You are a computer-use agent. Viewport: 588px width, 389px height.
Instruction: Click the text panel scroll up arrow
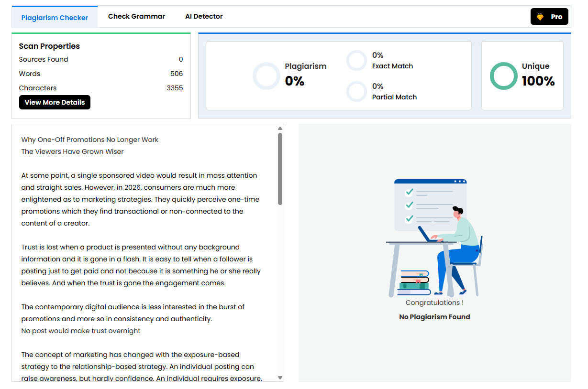280,128
